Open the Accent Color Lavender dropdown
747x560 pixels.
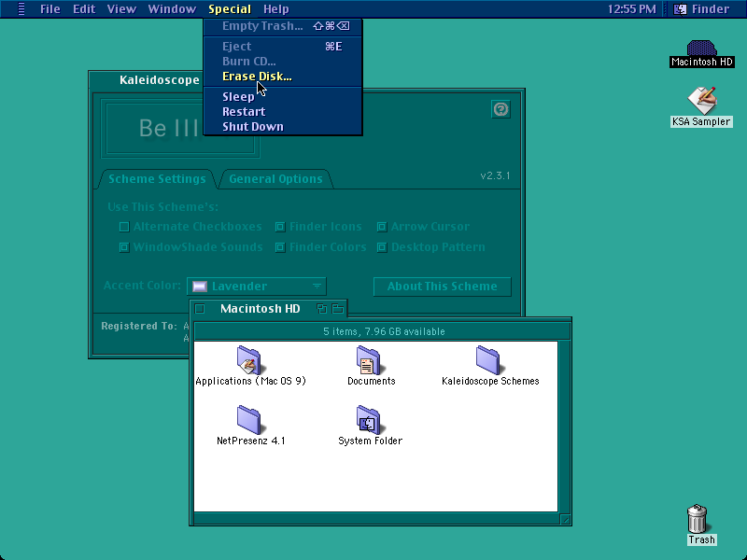click(256, 287)
